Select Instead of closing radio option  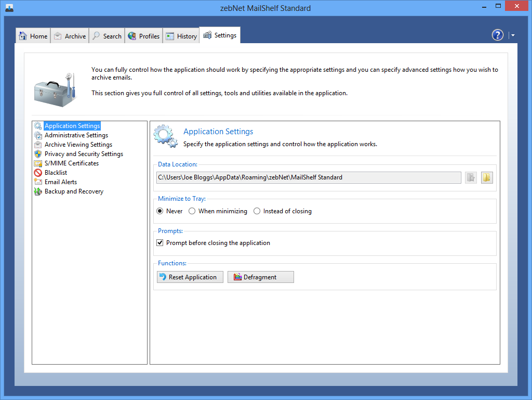click(x=257, y=211)
